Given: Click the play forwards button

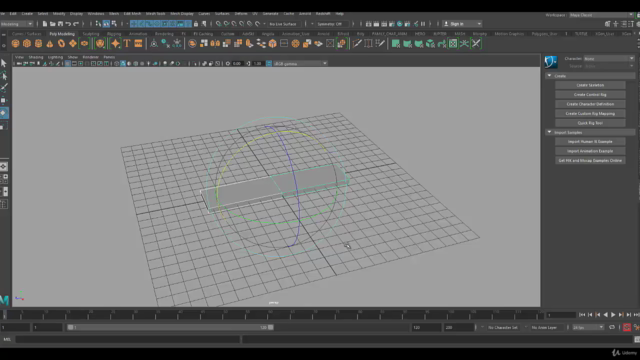Looking at the screenshot, I should [613, 315].
